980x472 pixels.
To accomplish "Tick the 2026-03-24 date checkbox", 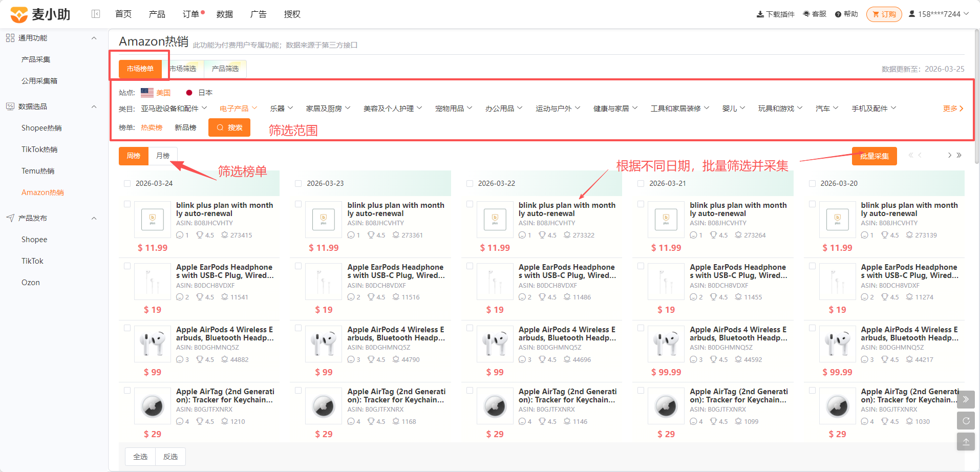I will tap(127, 183).
